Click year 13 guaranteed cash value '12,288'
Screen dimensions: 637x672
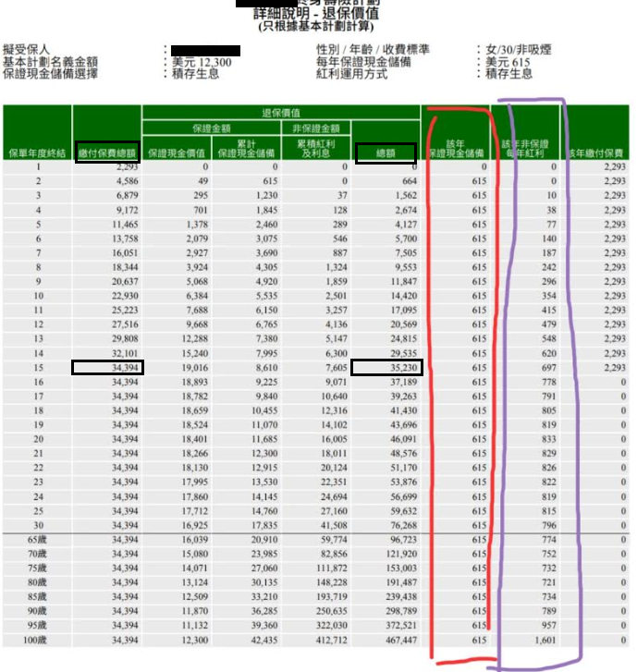pyautogui.click(x=195, y=339)
